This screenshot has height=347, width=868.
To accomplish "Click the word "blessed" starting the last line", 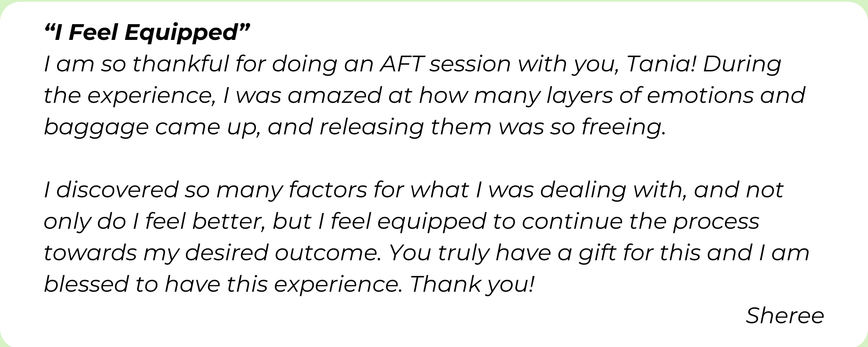I will tap(86, 284).
